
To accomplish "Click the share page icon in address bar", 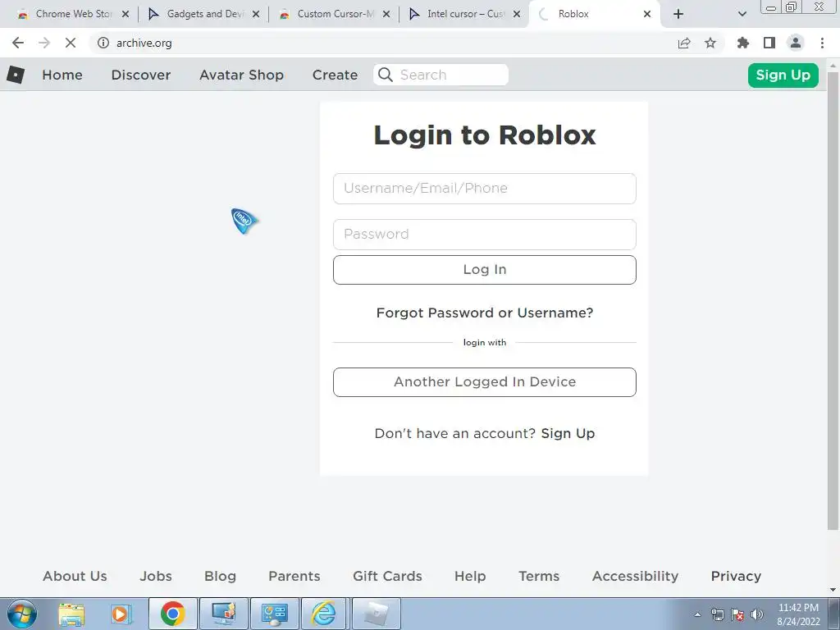I will (684, 43).
